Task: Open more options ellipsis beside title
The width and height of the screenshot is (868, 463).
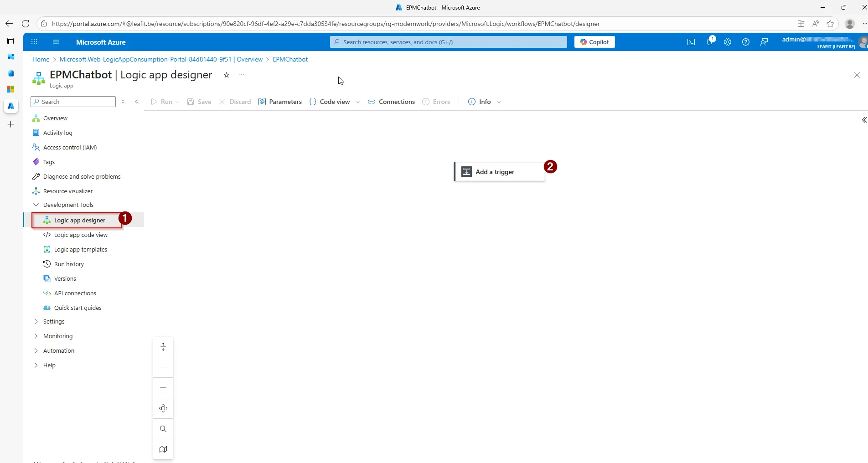Action: [x=241, y=75]
